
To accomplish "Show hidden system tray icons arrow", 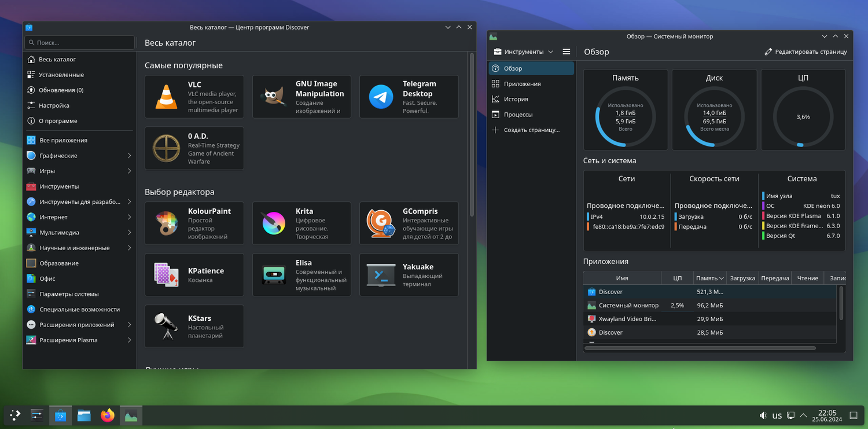I will coord(803,416).
